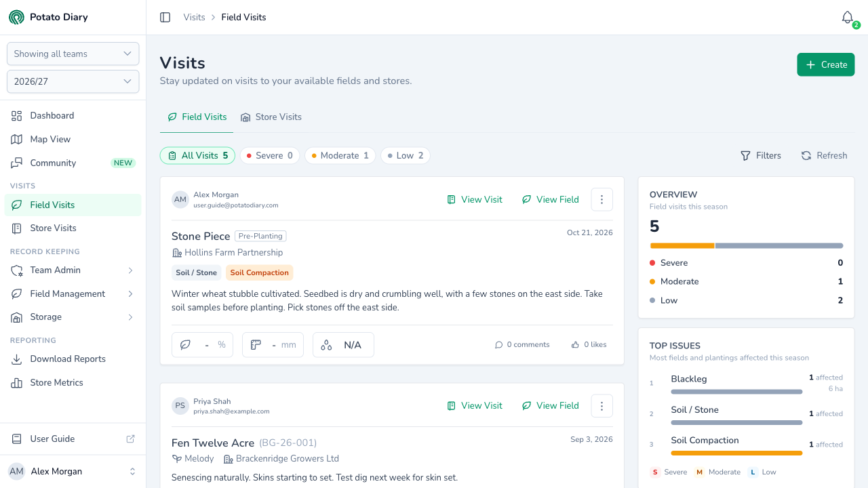Filter visits by Severe
The width and height of the screenshot is (868, 488).
pos(269,156)
